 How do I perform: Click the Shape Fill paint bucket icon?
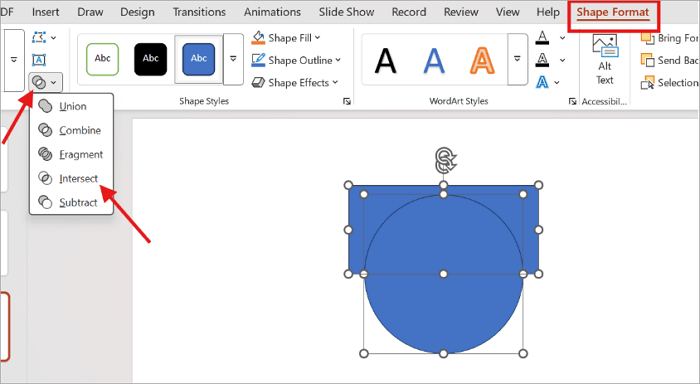tap(258, 38)
